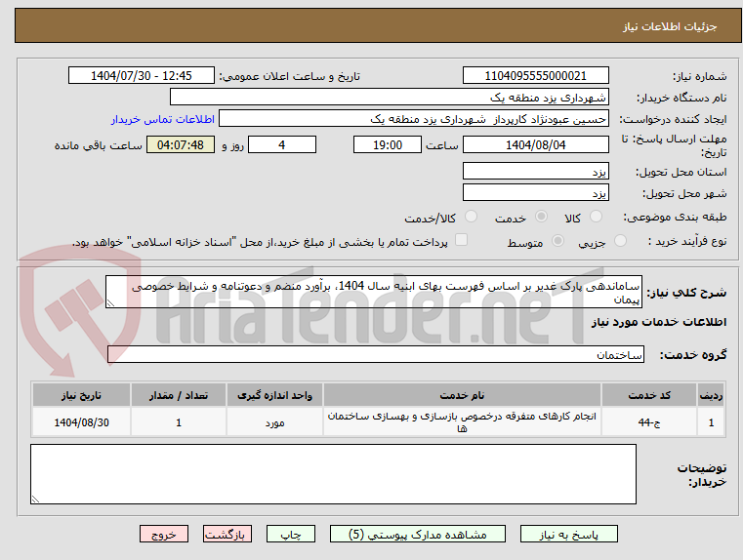Click the شماره نیاز number field
This screenshot has width=743, height=560.
coord(535,75)
